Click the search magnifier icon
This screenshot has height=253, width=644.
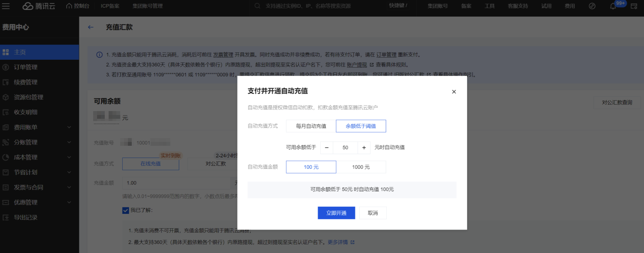[257, 6]
